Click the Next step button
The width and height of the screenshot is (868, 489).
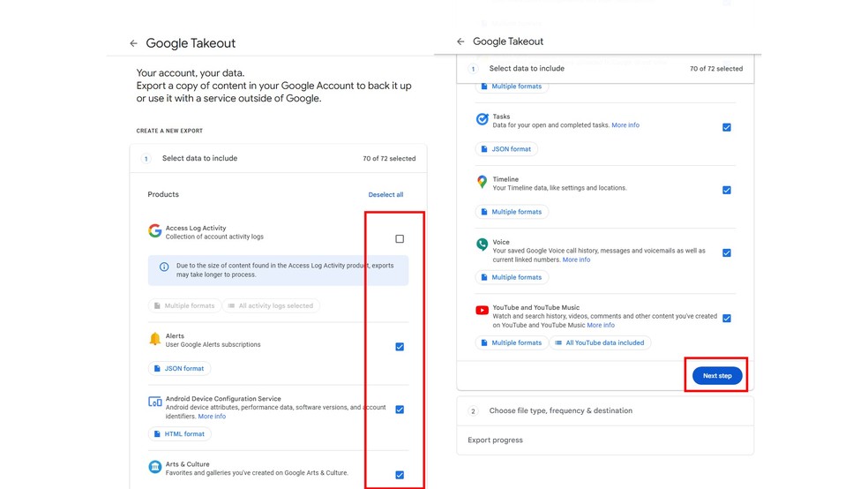click(x=717, y=376)
